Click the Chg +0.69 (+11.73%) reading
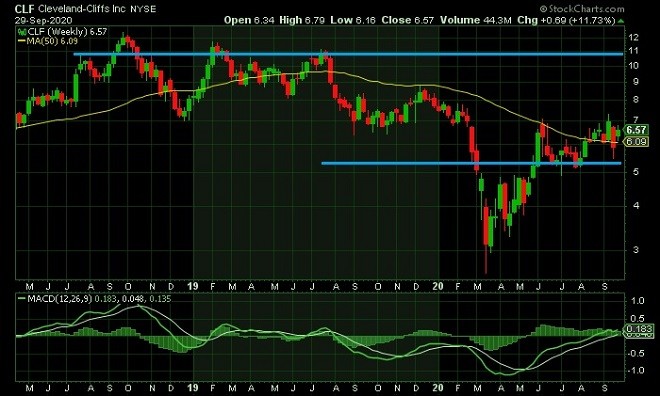 click(x=567, y=20)
